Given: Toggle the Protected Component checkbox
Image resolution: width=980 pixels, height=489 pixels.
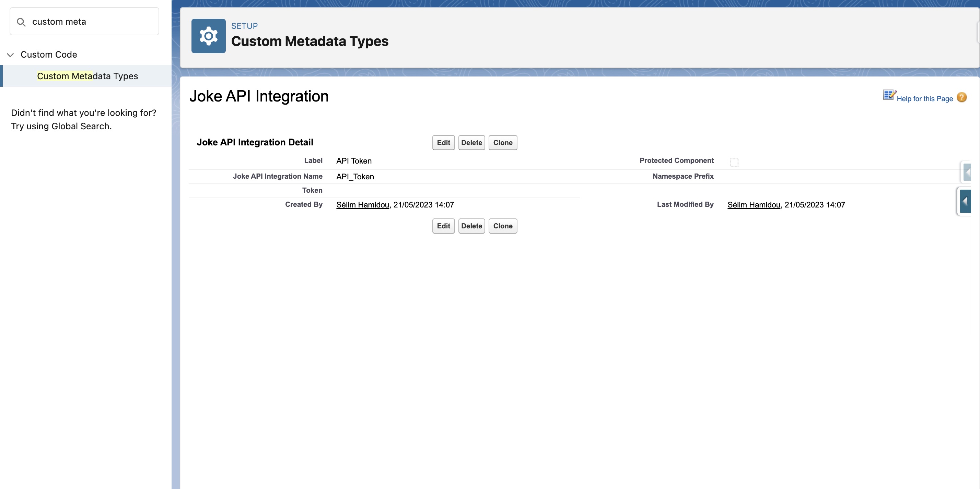Looking at the screenshot, I should [734, 162].
